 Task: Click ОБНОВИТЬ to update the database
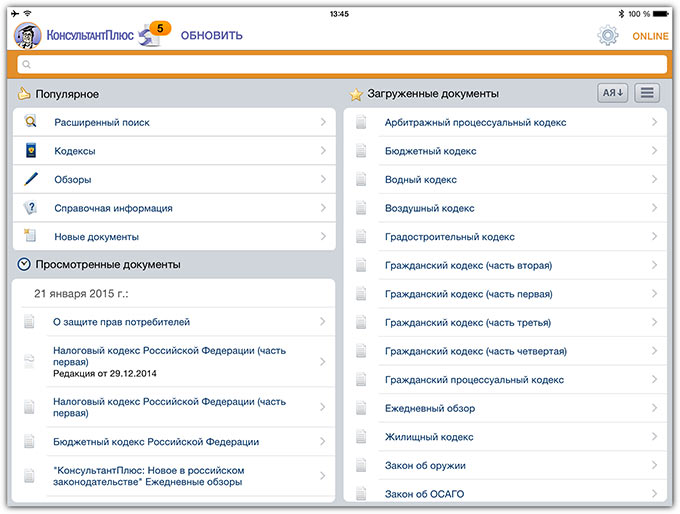point(212,36)
